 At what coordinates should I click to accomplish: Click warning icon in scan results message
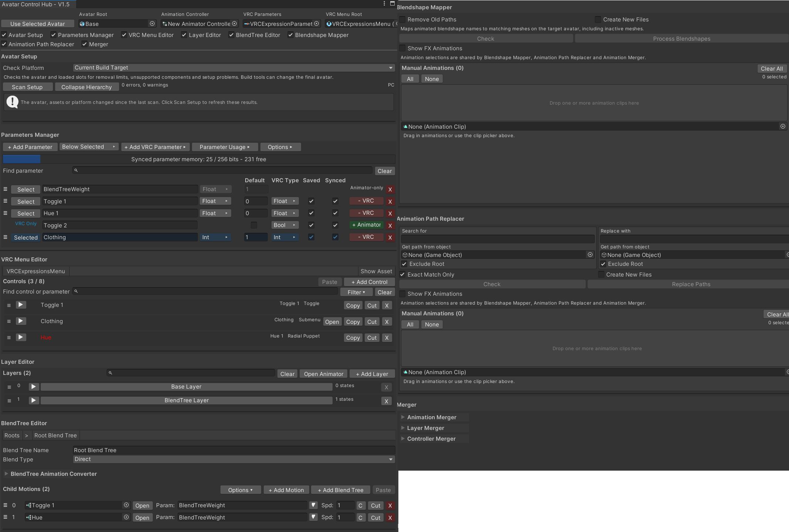click(x=13, y=102)
